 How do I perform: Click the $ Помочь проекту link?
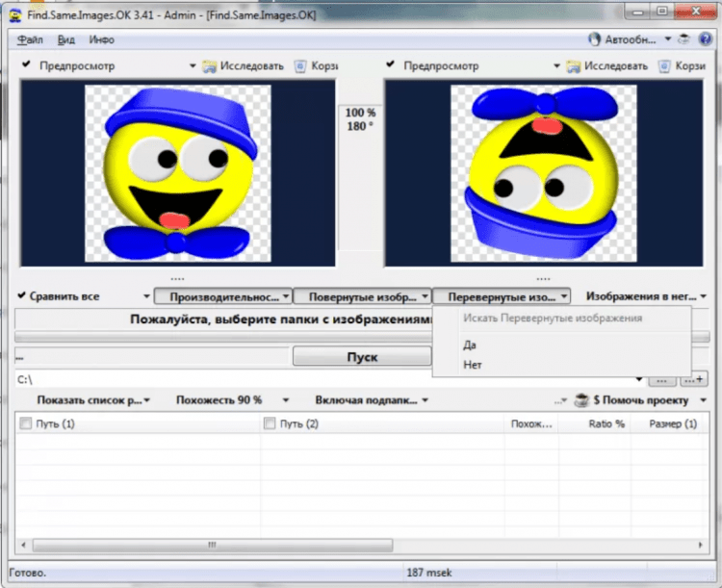coord(641,400)
